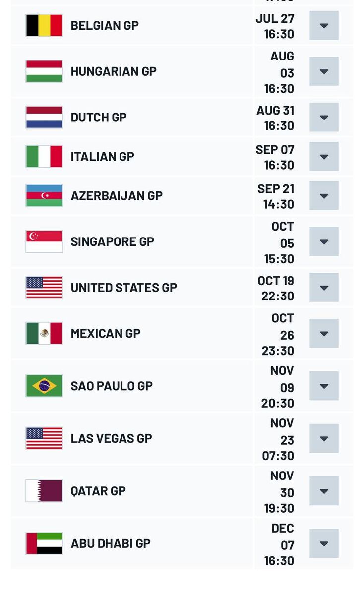Click the Mexican flag icon
The image size is (364, 595).
[x=44, y=333]
